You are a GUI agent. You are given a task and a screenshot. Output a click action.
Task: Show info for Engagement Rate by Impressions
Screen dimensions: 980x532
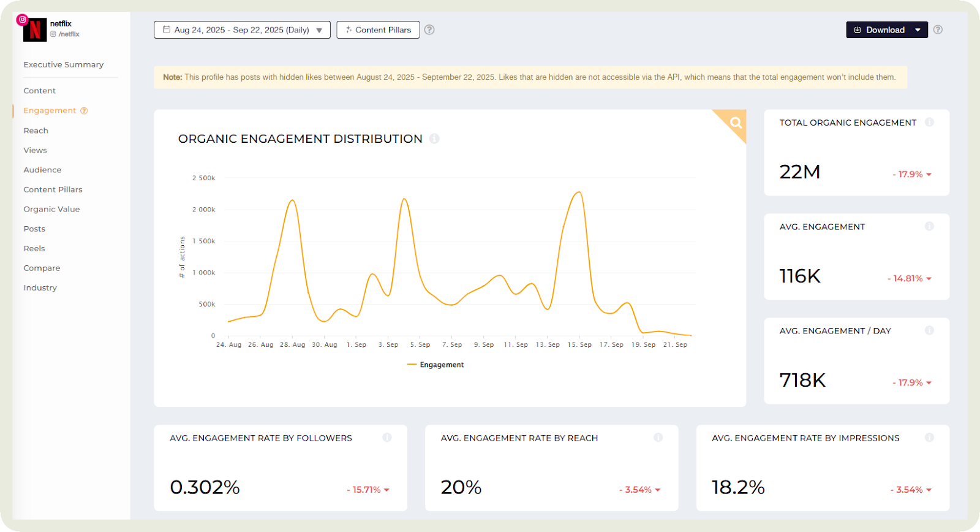tap(929, 438)
